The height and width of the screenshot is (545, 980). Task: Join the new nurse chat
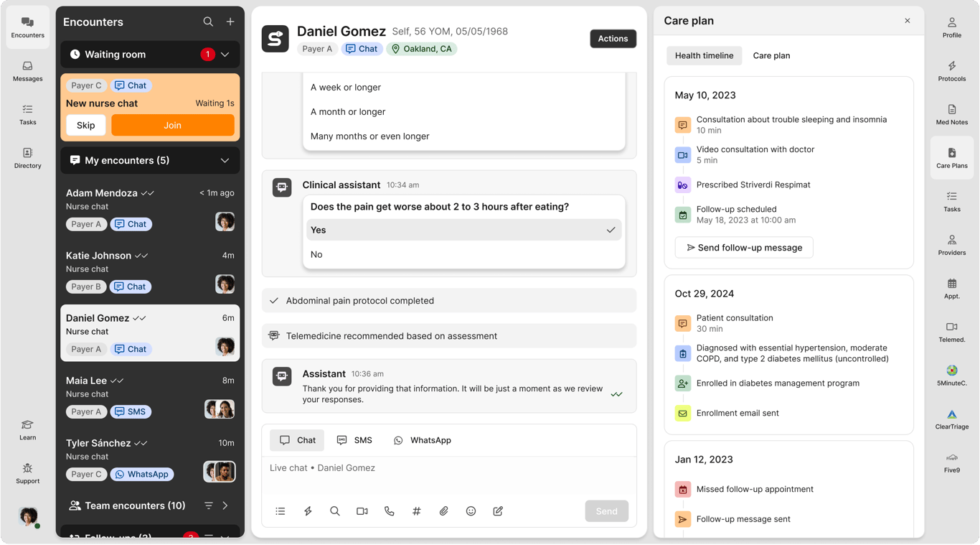(173, 125)
